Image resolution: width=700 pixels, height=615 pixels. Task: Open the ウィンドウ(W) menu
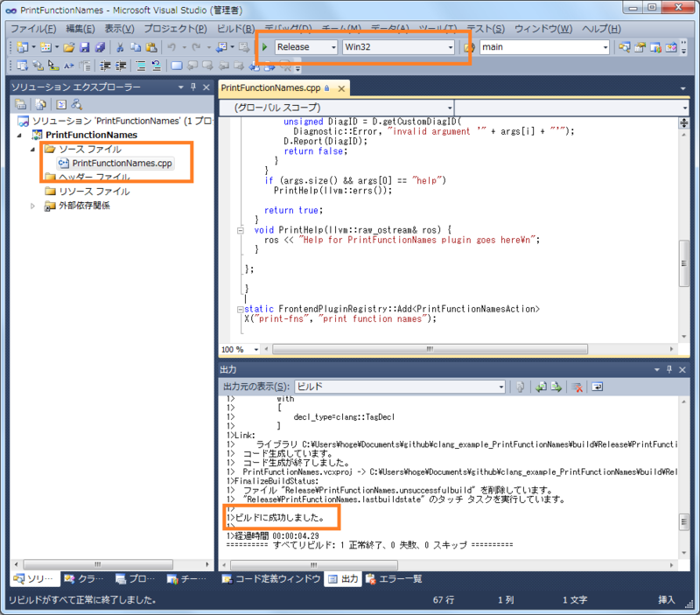coord(543,29)
